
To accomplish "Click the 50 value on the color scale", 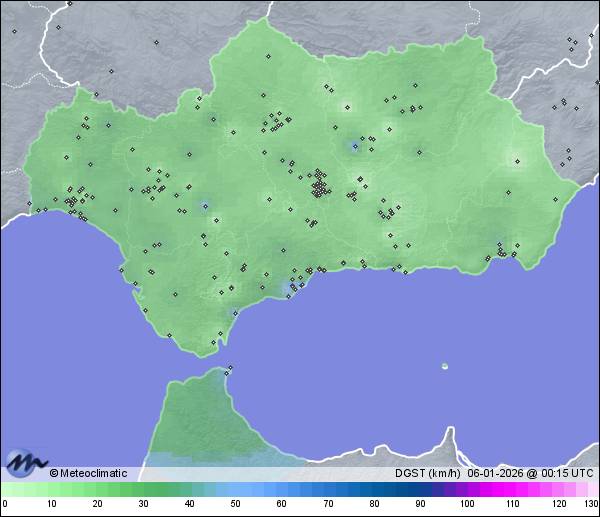I will point(235,504).
